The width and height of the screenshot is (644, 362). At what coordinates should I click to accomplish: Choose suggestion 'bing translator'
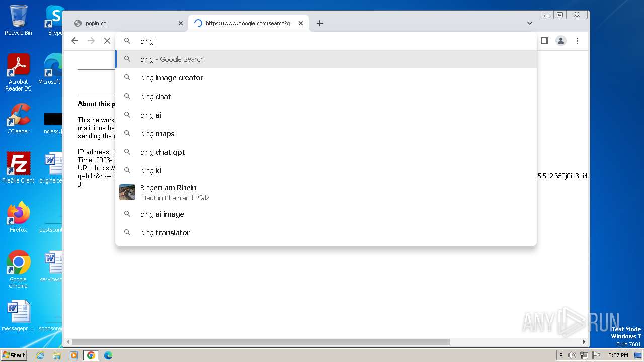click(x=326, y=233)
